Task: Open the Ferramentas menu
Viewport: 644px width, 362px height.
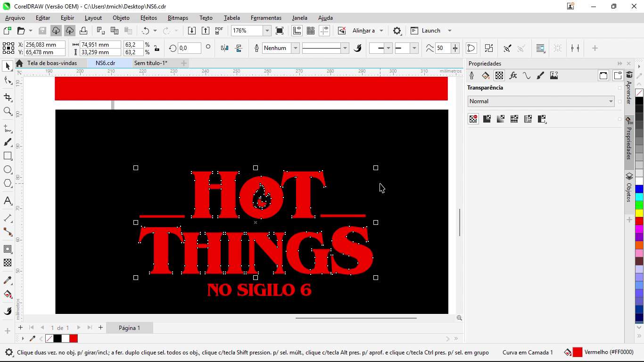Action: (266, 18)
